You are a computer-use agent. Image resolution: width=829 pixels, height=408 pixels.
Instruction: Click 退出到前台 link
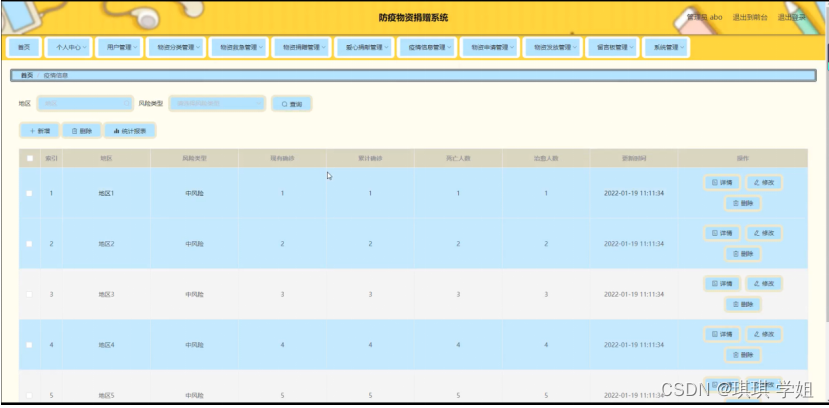(750, 17)
